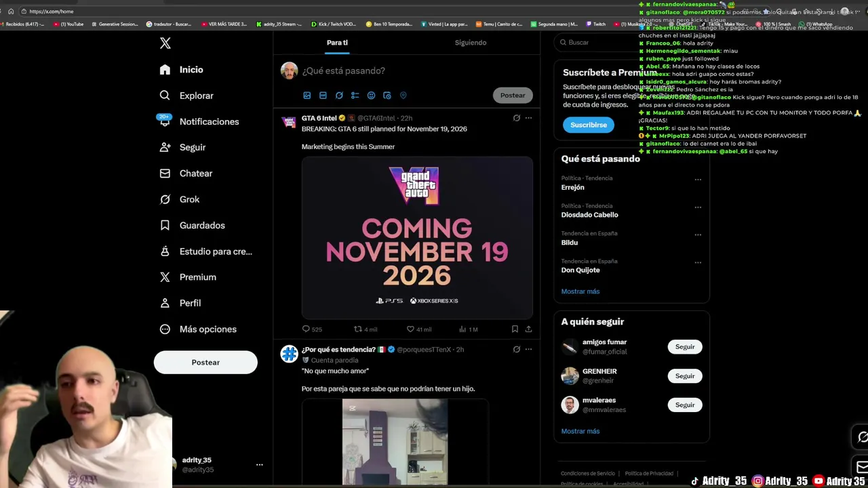Open Estudio para creadores menu item
Screen dimensions: 868x488
(x=206, y=251)
